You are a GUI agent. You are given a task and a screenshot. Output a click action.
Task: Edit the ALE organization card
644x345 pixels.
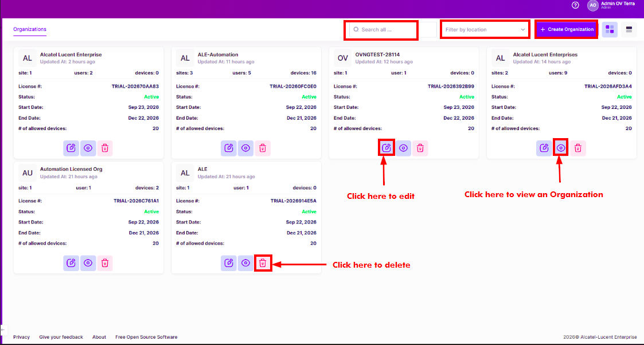(229, 263)
